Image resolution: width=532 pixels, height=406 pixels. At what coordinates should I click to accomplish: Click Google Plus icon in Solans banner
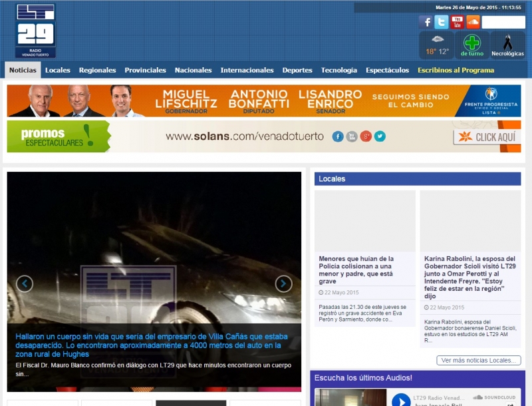pos(366,136)
